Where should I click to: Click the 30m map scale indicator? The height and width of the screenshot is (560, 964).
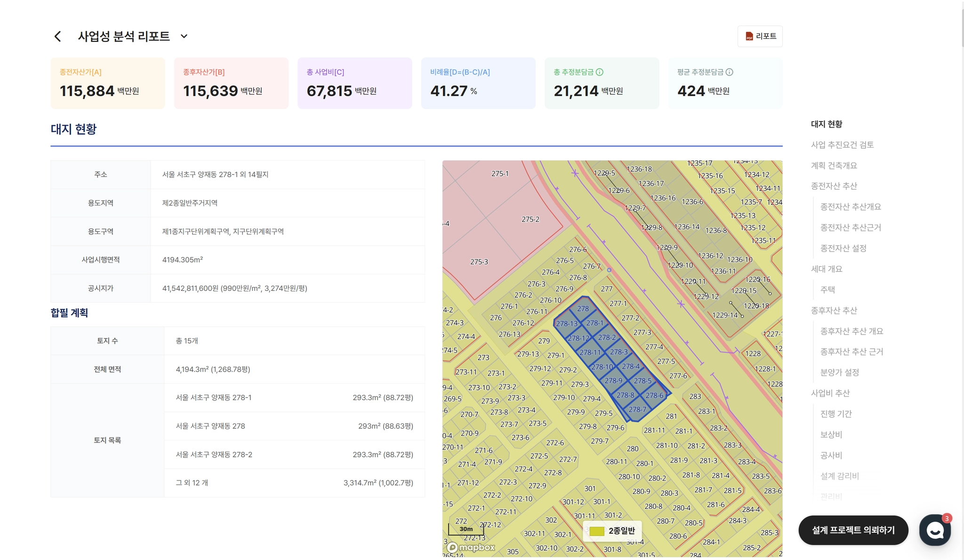tap(466, 529)
